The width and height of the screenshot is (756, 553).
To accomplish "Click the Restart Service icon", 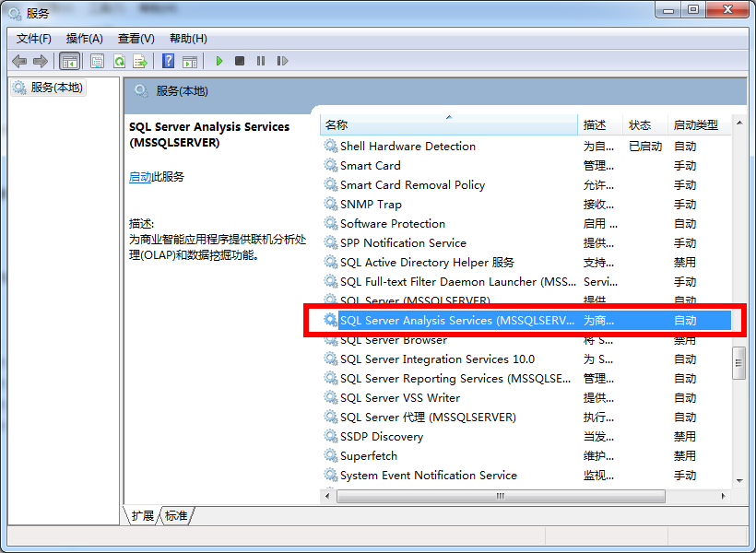I will click(282, 61).
